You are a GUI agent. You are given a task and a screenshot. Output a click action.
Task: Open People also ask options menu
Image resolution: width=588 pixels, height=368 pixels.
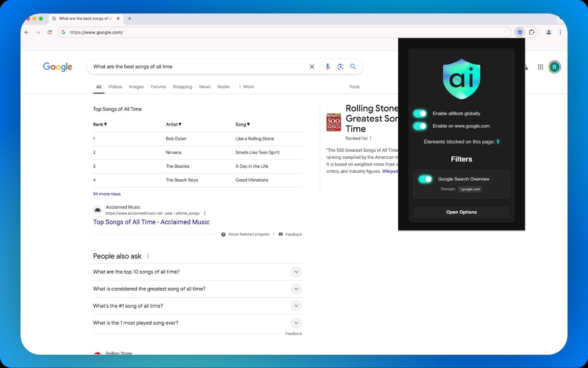pyautogui.click(x=148, y=256)
